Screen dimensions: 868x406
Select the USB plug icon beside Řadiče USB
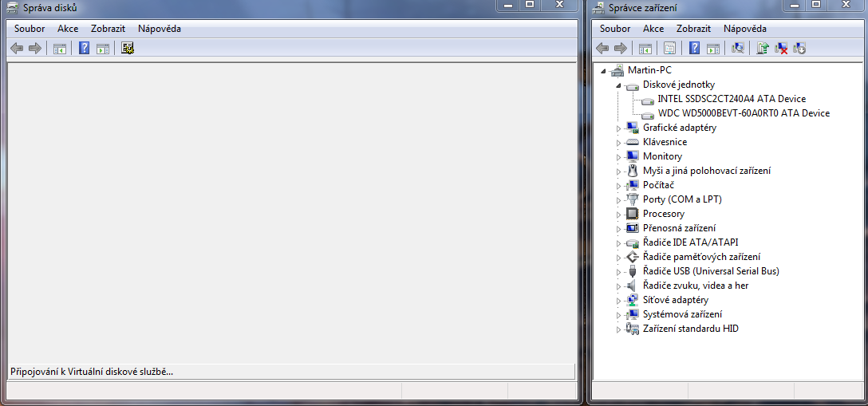click(x=632, y=271)
